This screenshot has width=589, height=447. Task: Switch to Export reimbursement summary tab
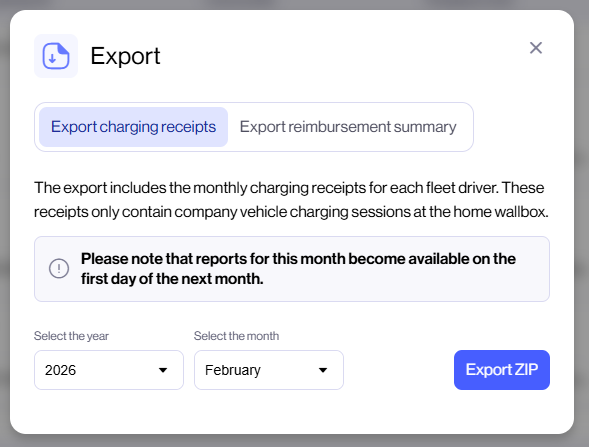click(x=348, y=127)
